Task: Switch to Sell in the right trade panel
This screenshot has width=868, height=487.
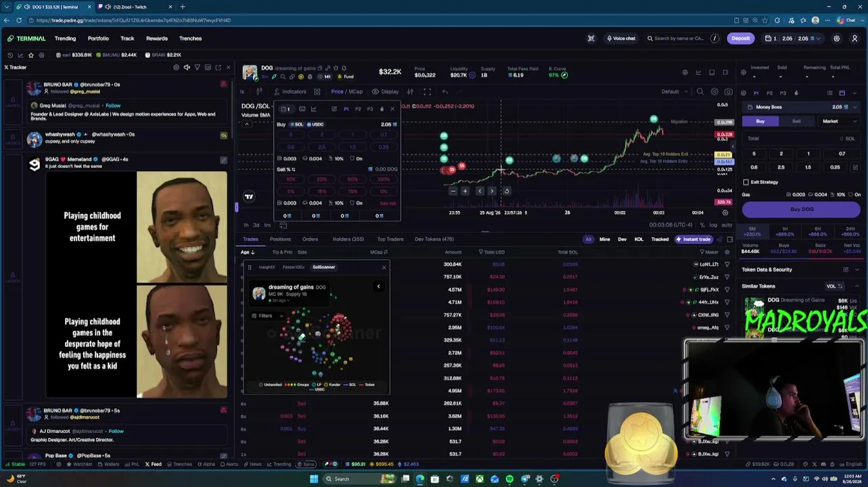Action: click(796, 121)
